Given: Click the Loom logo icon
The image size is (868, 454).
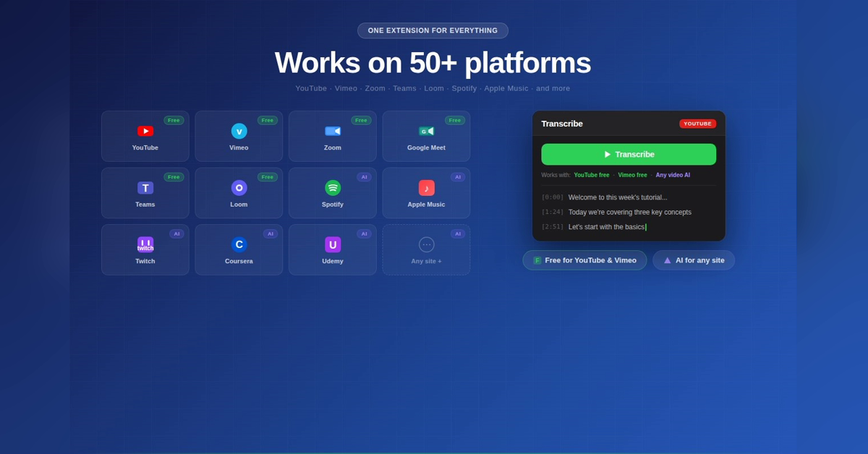Looking at the screenshot, I should pos(239,188).
